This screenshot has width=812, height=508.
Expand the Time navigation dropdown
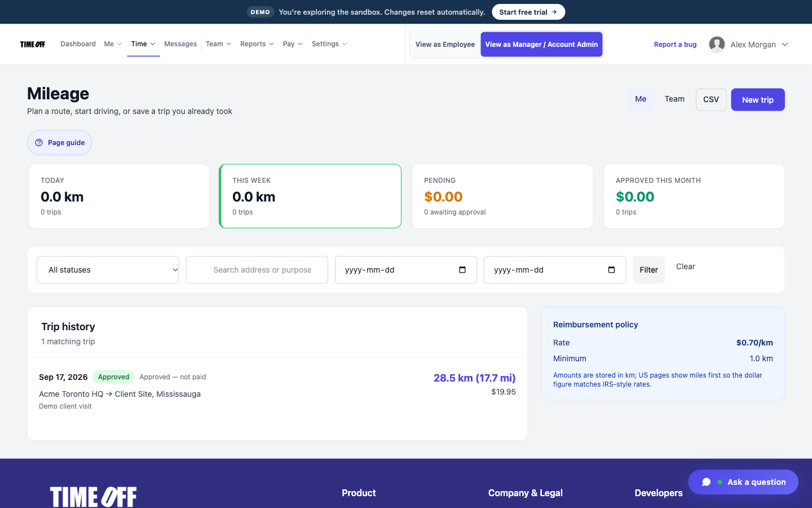[143, 44]
